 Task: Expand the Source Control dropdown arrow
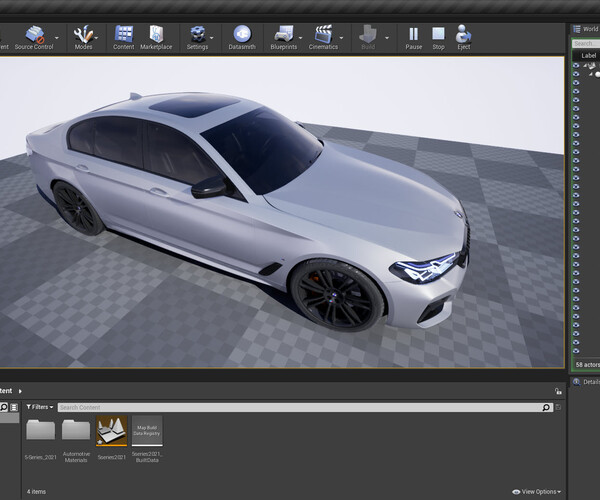click(57, 38)
